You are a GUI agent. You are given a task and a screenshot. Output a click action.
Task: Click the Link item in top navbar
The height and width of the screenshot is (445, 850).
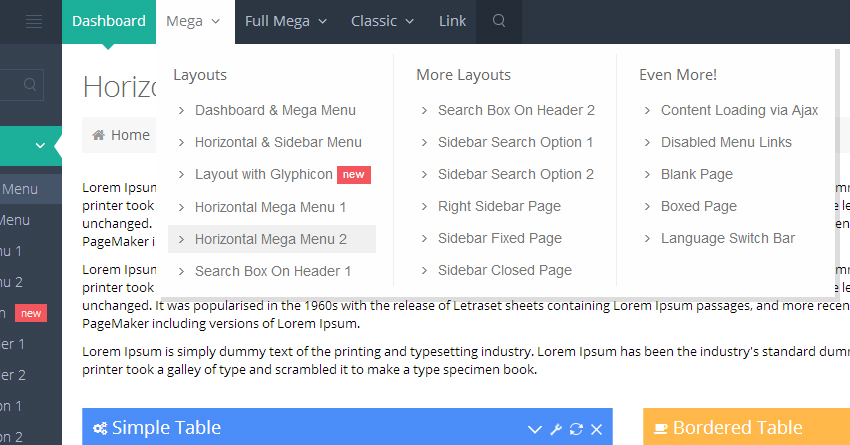coord(452,22)
